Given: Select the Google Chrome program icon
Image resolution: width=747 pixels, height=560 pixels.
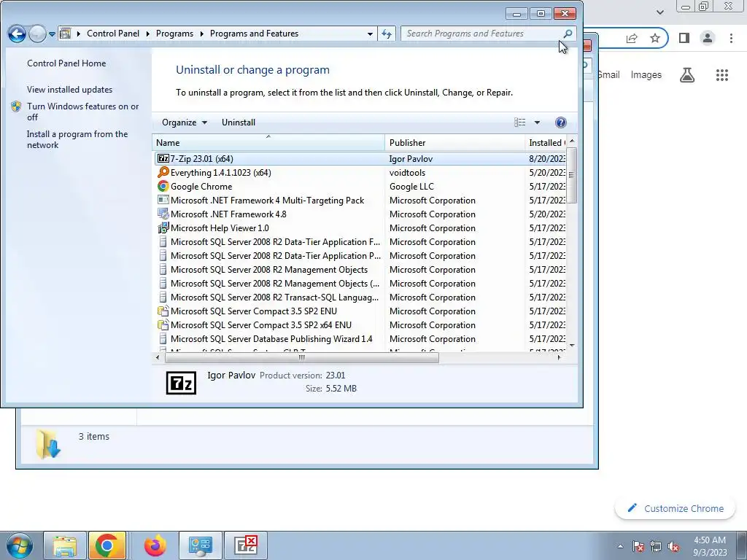Looking at the screenshot, I should point(163,186).
